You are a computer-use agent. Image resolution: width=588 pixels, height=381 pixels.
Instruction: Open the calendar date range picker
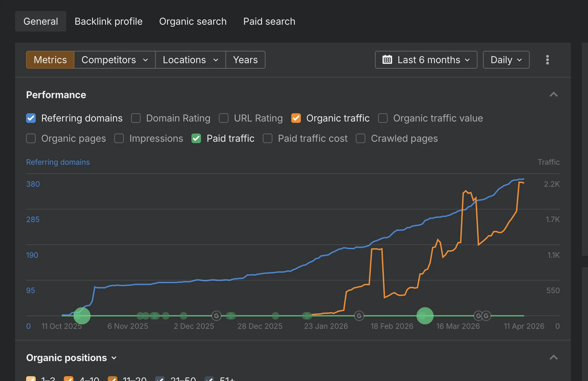(x=388, y=60)
